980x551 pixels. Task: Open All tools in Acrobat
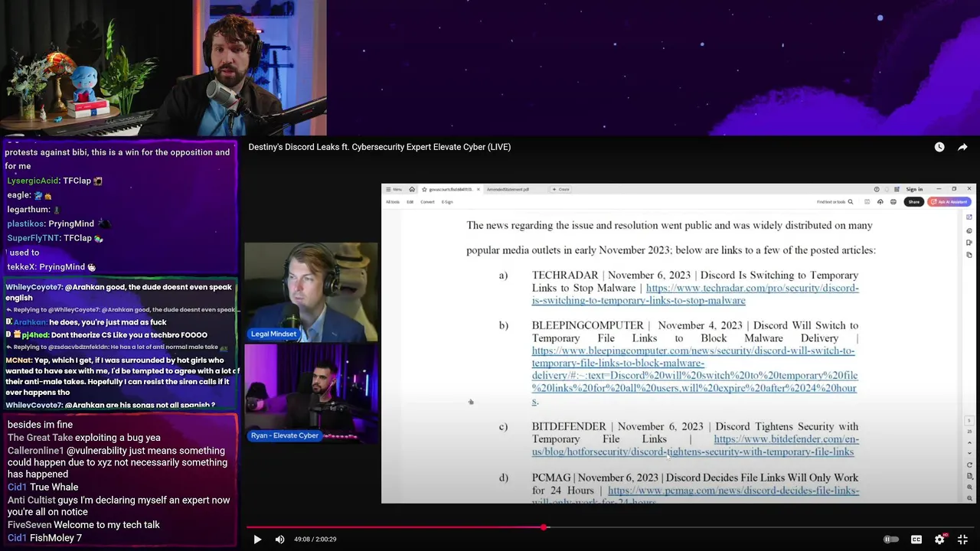[x=393, y=202]
